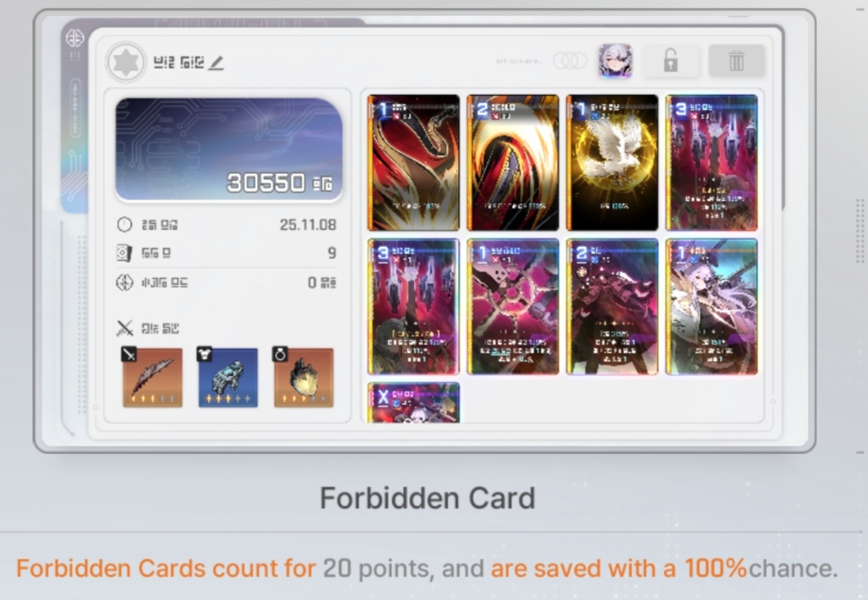Select the wheel emblem cost 1 card

click(x=512, y=307)
